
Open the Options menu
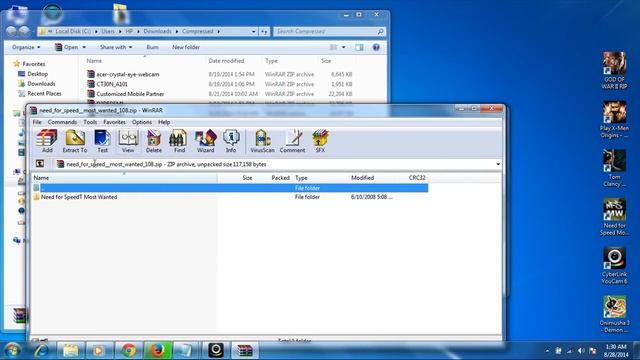click(x=142, y=122)
